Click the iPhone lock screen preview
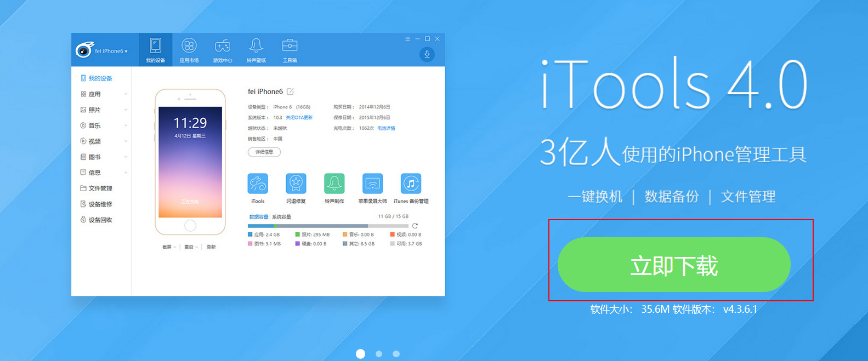 (x=190, y=162)
